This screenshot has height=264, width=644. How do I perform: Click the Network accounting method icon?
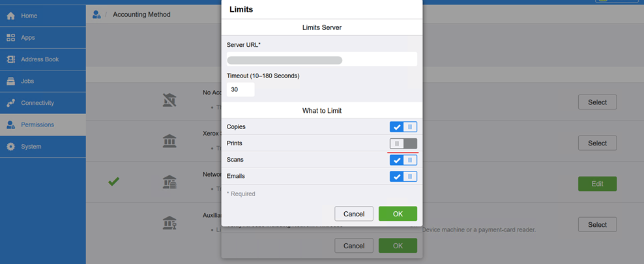click(x=169, y=183)
